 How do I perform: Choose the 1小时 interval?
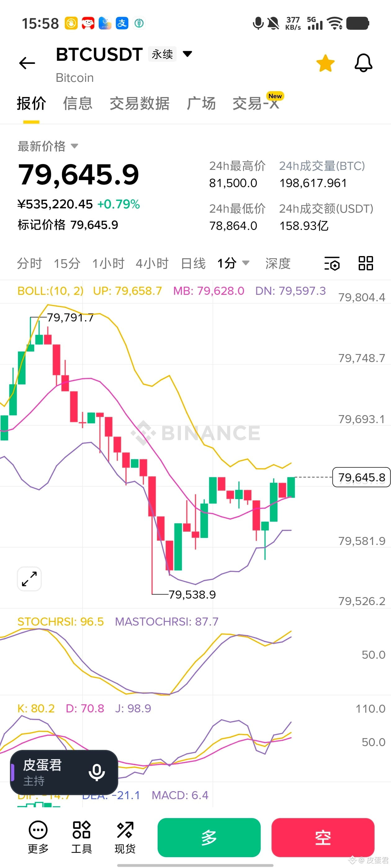coord(108,263)
